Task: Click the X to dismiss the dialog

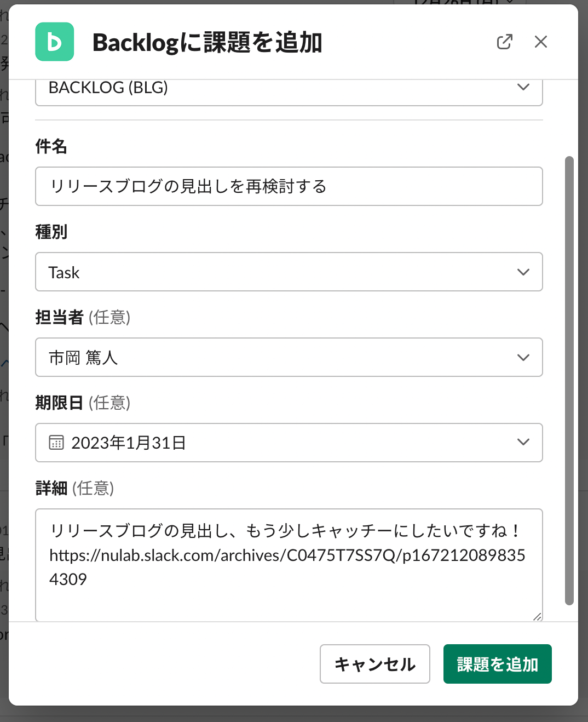Action: (x=540, y=42)
